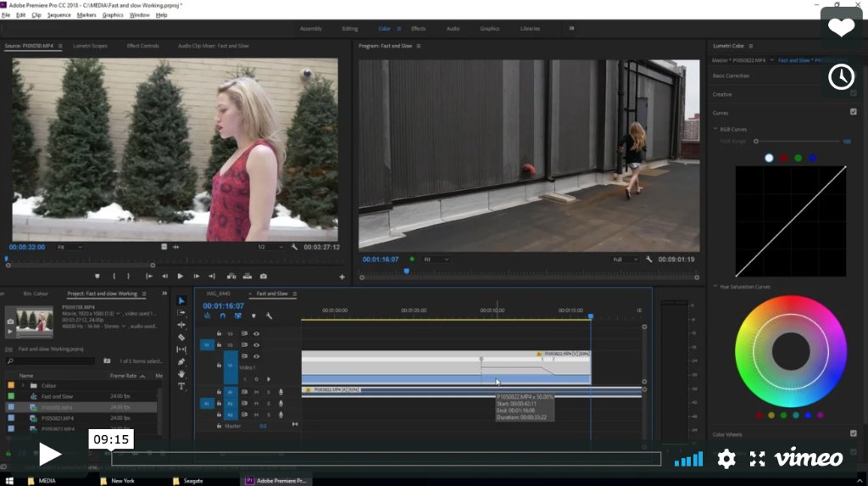This screenshot has width=868, height=486.
Task: Click insert-as-nest sequence icon in timeline
Action: tap(207, 316)
